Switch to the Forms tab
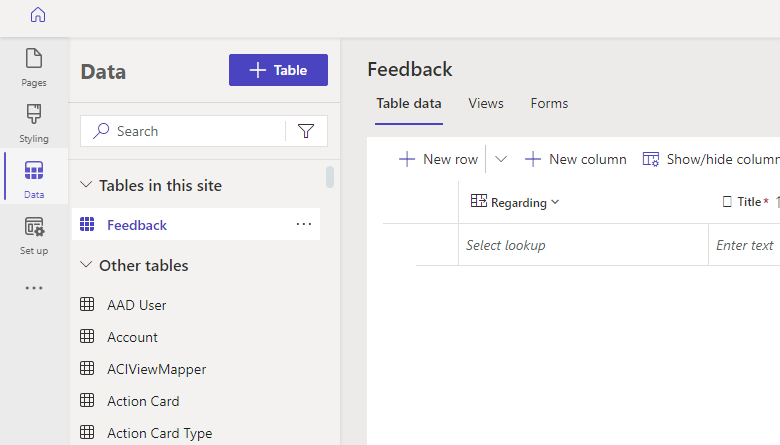This screenshot has height=445, width=780. pyautogui.click(x=549, y=103)
